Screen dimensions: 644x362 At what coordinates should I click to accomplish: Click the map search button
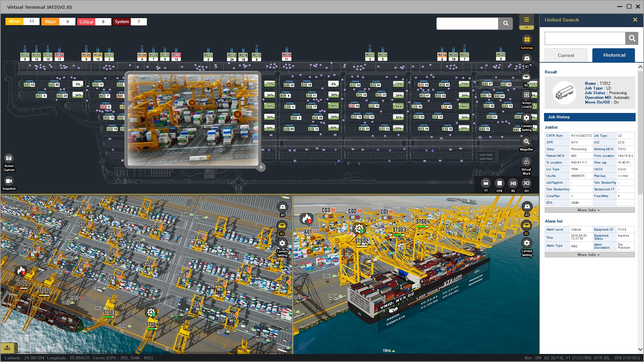pos(505,23)
